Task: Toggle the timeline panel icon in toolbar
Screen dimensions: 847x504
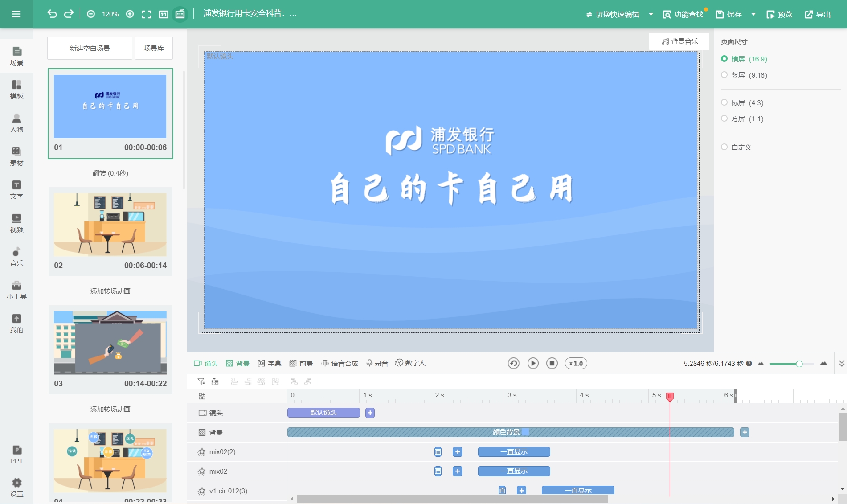Action: pyautogui.click(x=180, y=14)
